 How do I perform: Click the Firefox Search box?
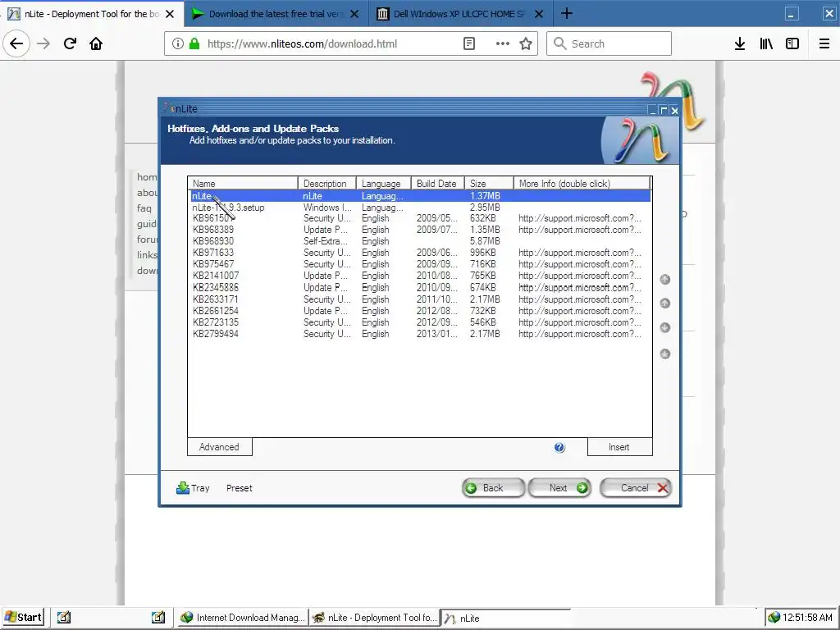[609, 44]
